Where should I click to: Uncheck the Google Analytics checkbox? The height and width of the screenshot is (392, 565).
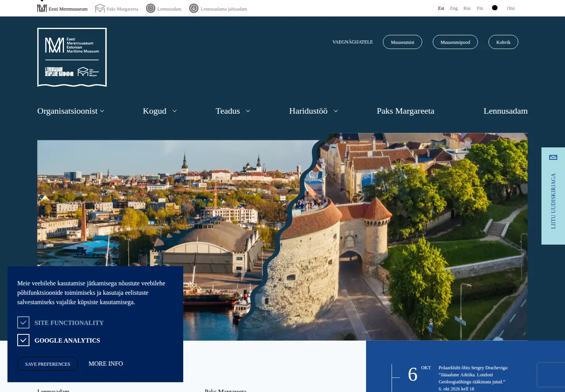[x=23, y=340]
